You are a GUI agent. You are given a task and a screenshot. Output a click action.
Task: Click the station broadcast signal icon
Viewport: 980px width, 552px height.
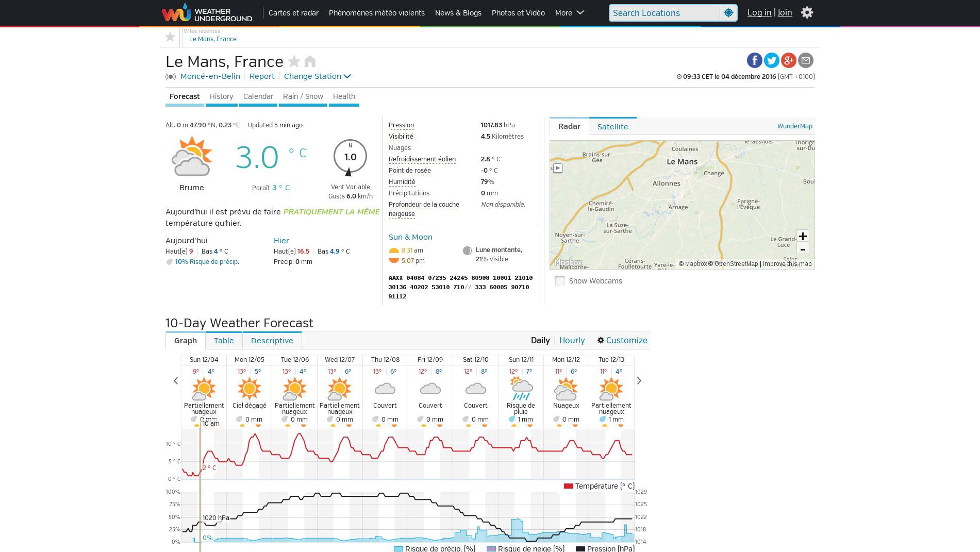pos(171,76)
